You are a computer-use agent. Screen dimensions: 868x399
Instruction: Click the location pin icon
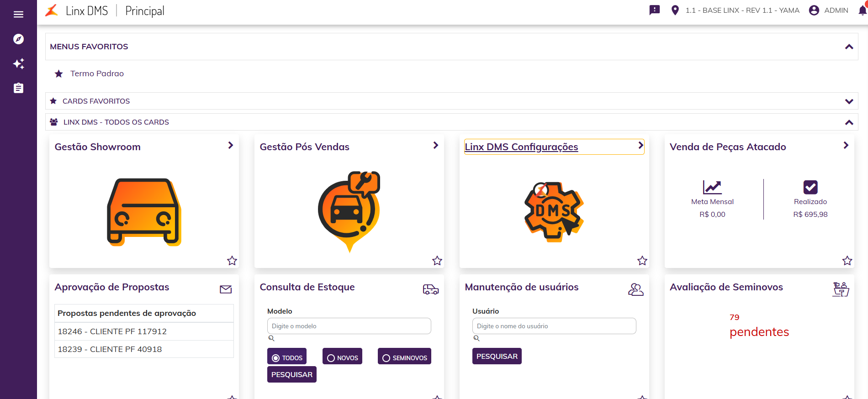(x=675, y=10)
